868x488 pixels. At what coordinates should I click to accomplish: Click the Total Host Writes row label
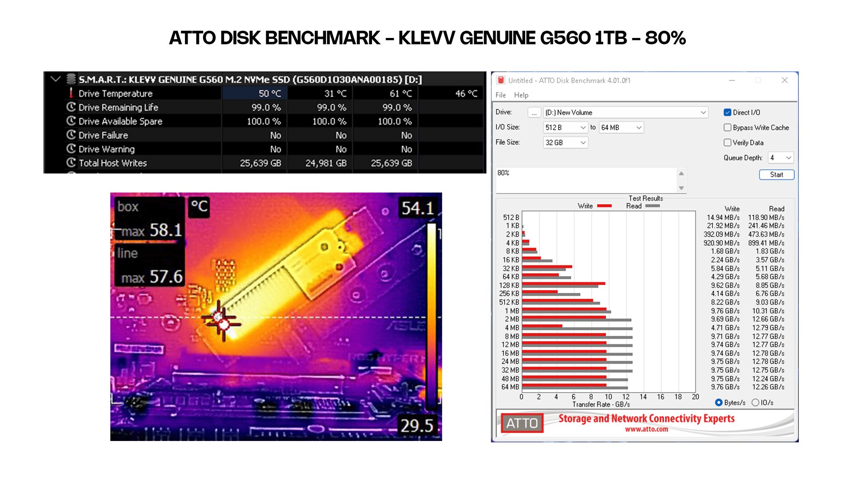coord(113,163)
